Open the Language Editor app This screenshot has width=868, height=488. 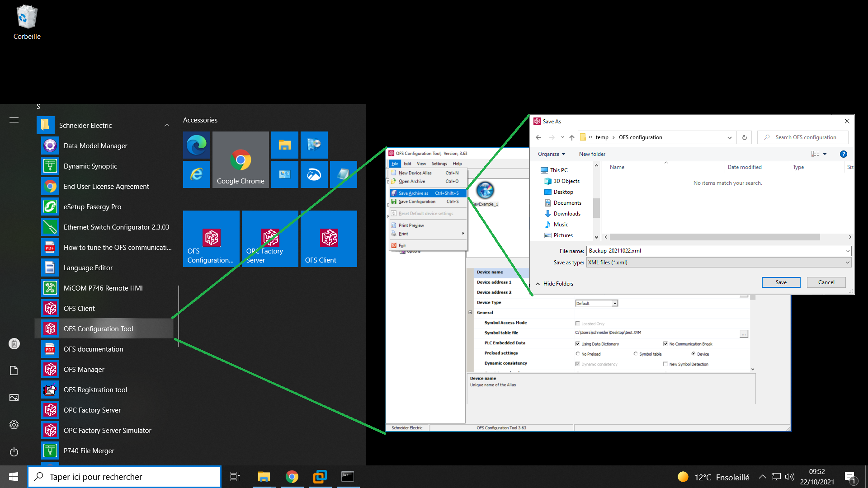[104, 267]
